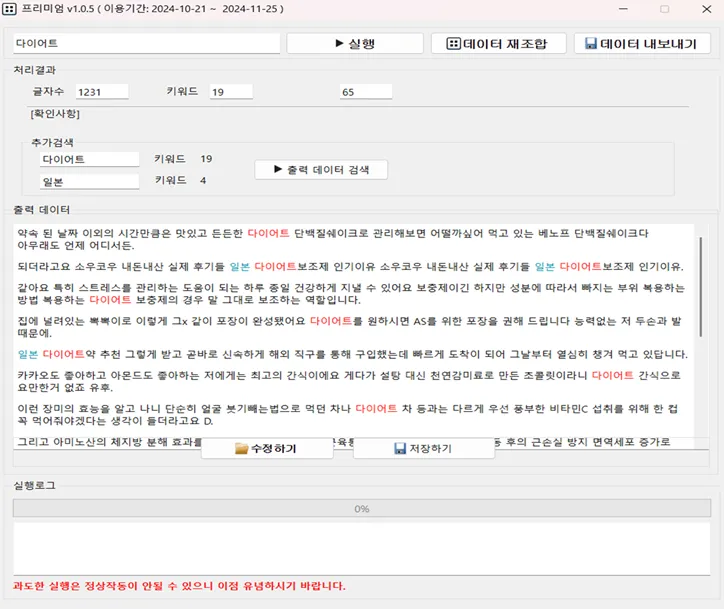Click the play icon on 실행 button
Screen dimensions: 724x609
point(339,43)
